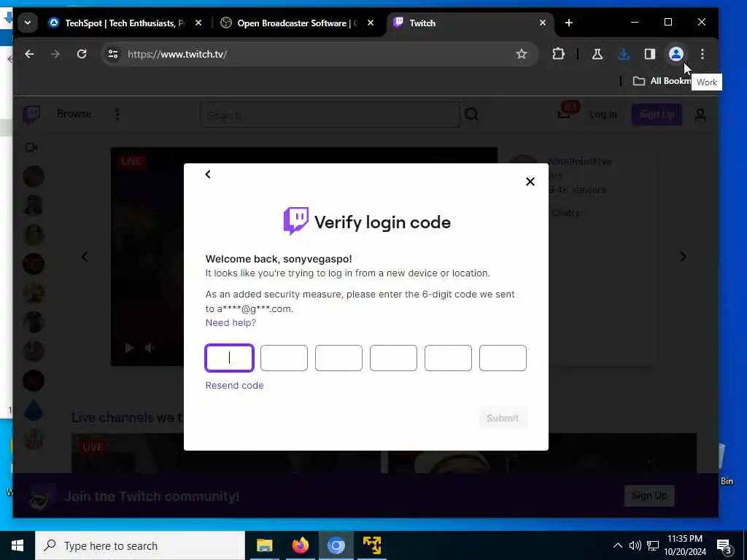747x560 pixels.
Task: Close the Verify login code dialog
Action: pos(530,182)
